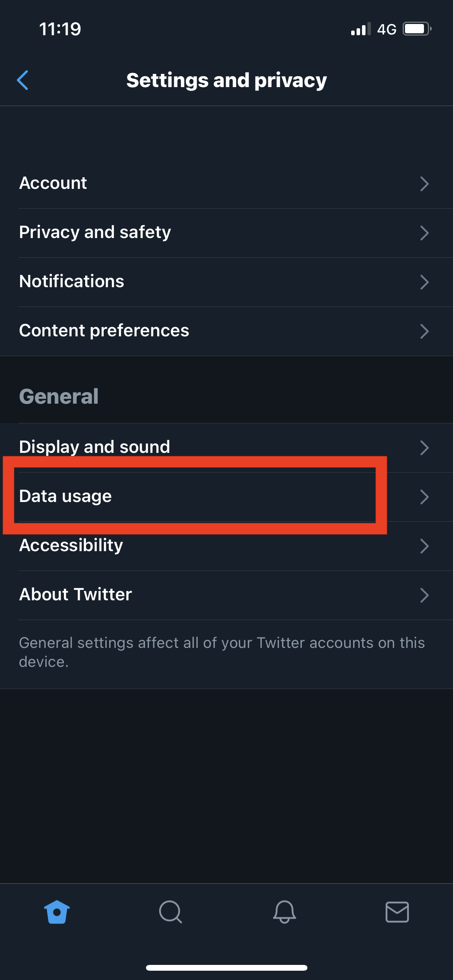Tap the home indicator bar at bottom
Viewport: 453px width, 980px height.
(226, 967)
